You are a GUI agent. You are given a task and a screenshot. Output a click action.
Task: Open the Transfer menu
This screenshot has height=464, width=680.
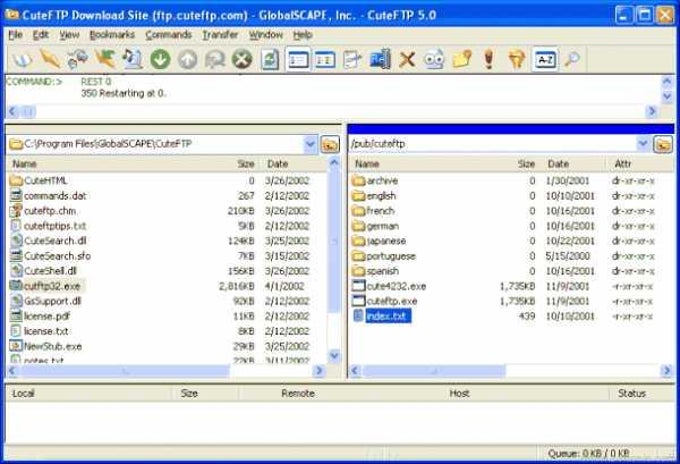(x=220, y=35)
